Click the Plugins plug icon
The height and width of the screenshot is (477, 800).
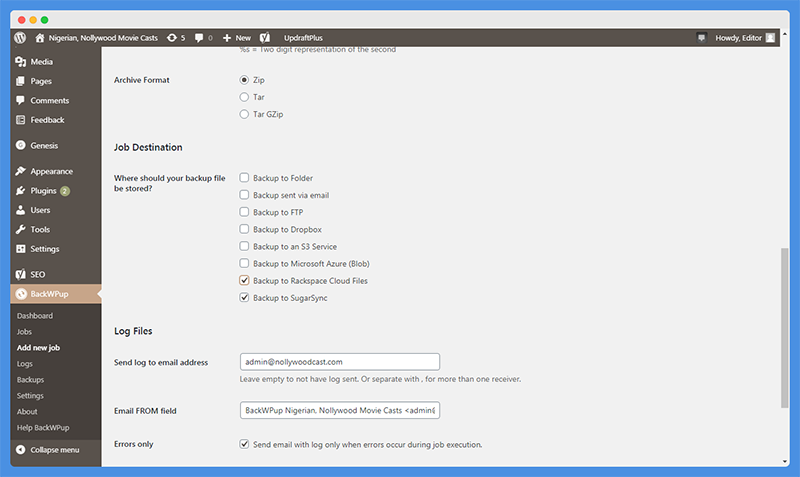(x=20, y=191)
